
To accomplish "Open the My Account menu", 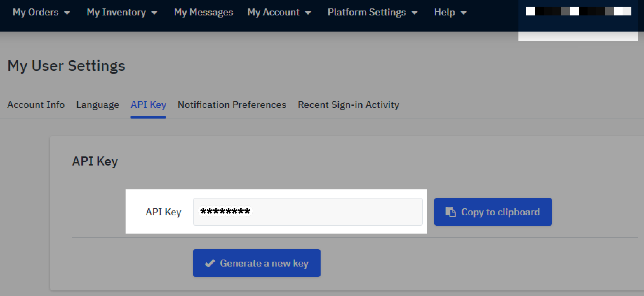I will click(273, 12).
